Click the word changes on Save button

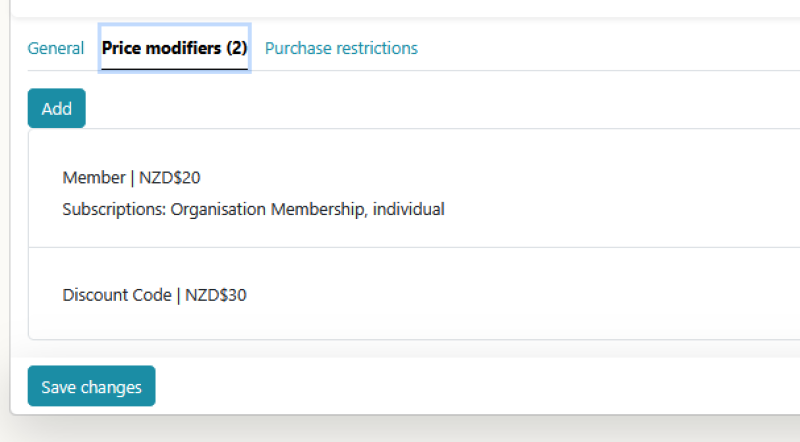(114, 387)
